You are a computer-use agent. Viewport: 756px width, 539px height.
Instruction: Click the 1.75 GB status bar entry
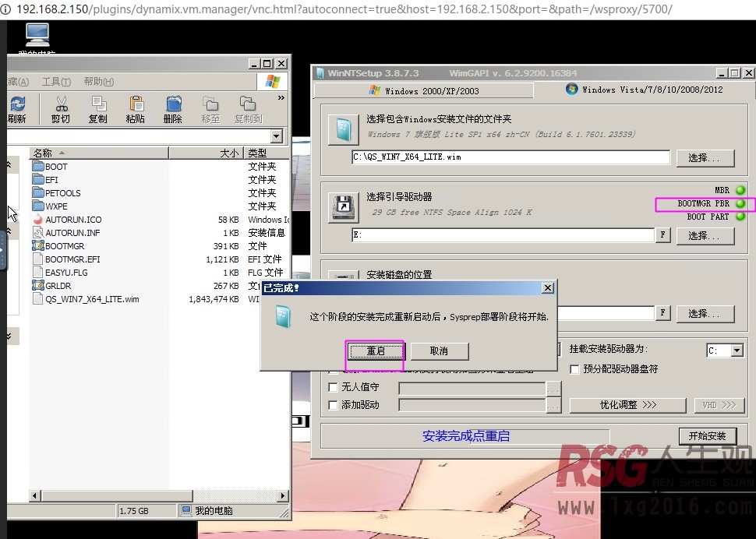(x=147, y=511)
